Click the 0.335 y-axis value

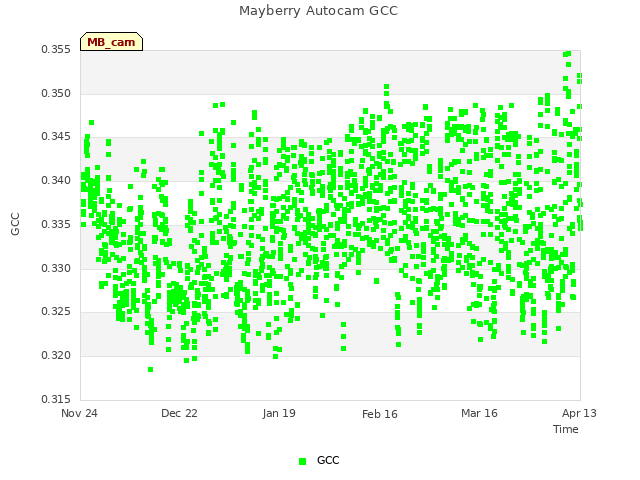56,224
